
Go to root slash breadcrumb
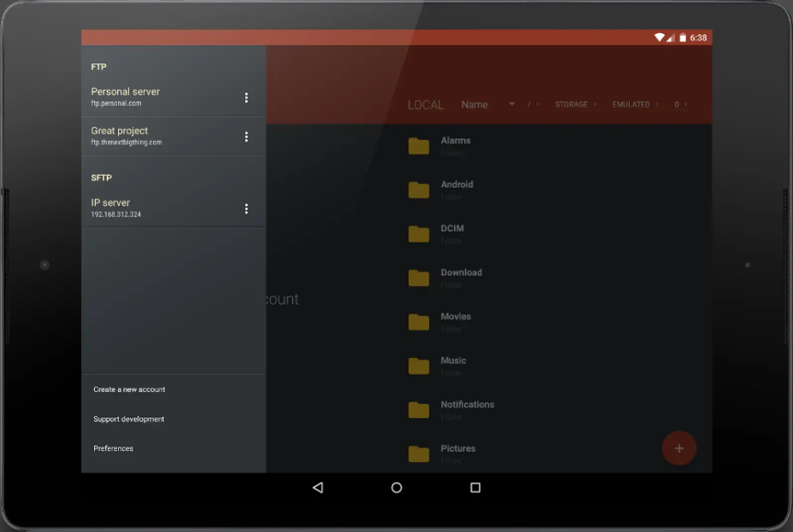pos(529,104)
